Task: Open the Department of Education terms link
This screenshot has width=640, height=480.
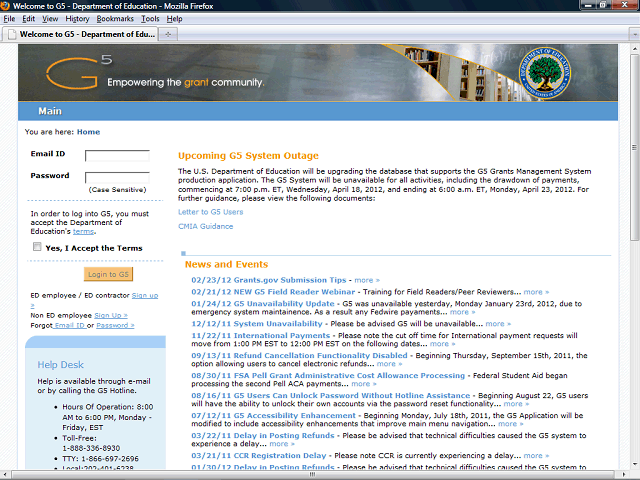Action: [83, 231]
